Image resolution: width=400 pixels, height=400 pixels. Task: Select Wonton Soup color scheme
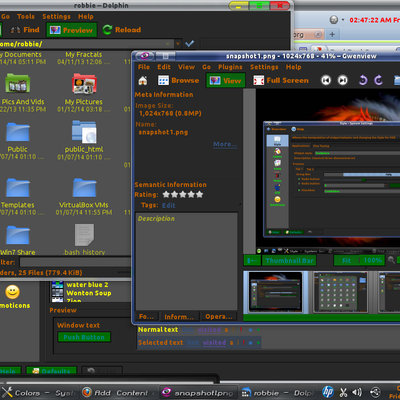[89, 293]
